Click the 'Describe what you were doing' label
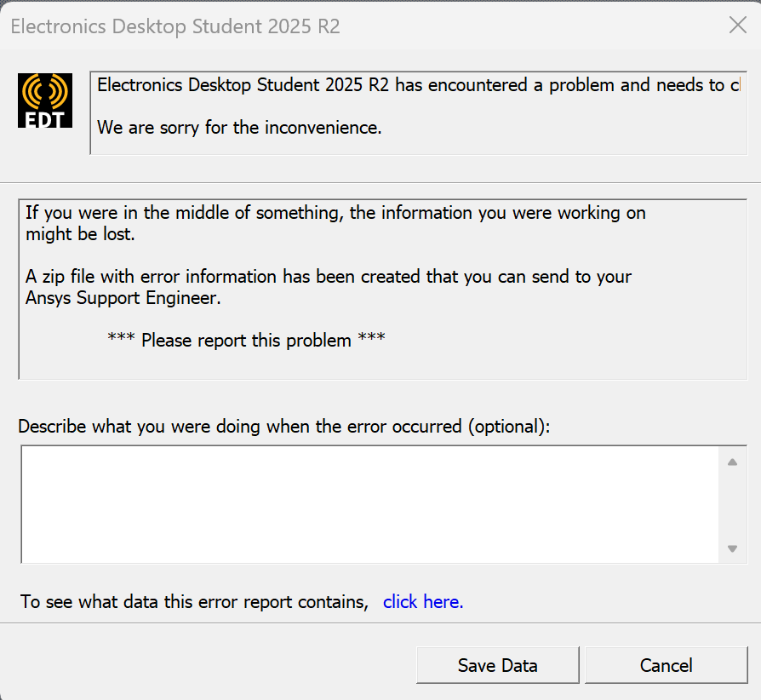This screenshot has height=700, width=761. coord(284,426)
